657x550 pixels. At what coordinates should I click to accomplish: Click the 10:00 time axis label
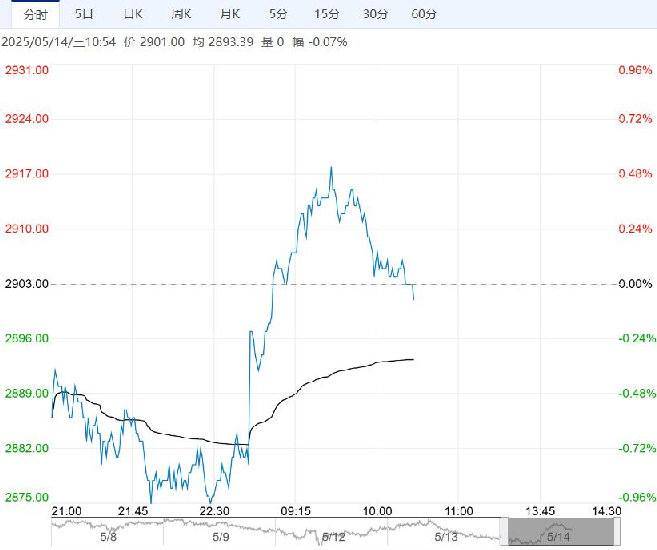click(x=377, y=511)
